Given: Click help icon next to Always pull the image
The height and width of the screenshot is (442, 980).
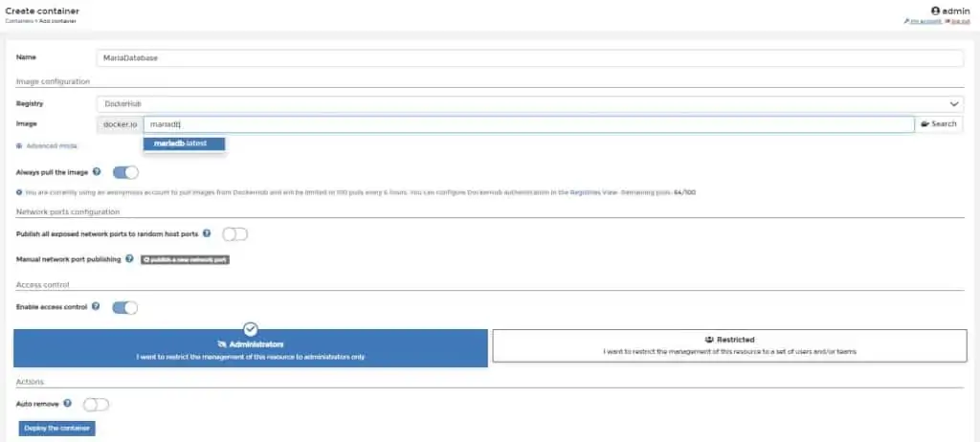Looking at the screenshot, I should (97, 172).
